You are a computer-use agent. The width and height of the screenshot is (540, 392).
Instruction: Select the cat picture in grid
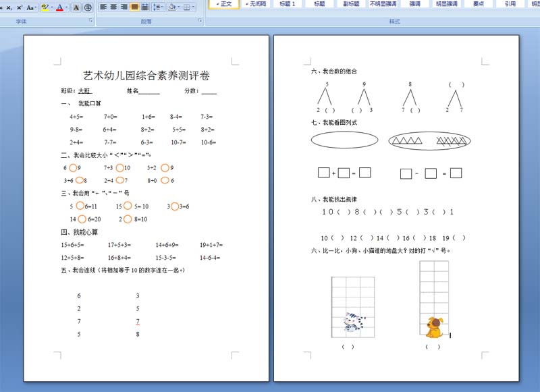[354, 322]
